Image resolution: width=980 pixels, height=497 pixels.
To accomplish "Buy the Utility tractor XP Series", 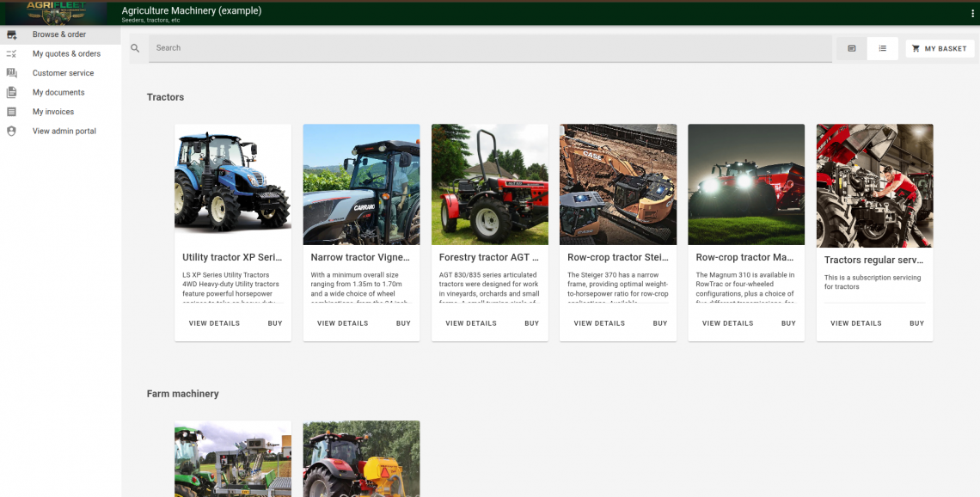I will coord(275,323).
